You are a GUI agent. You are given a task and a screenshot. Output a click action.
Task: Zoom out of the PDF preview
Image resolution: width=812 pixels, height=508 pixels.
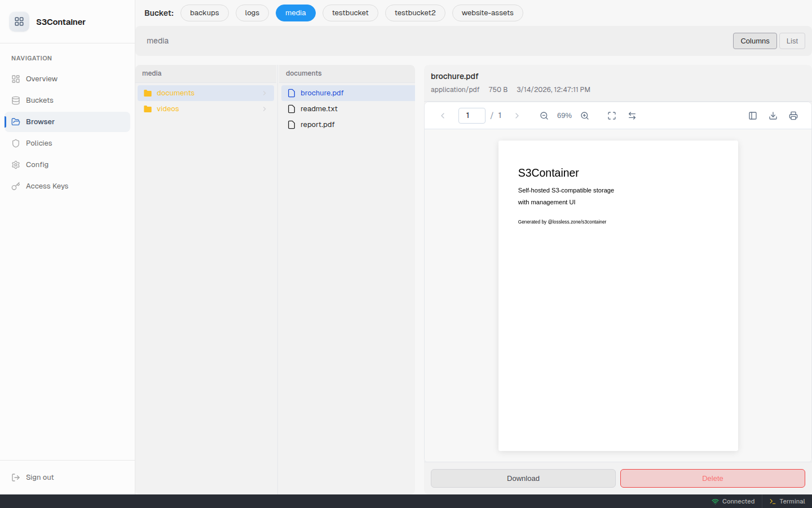click(544, 115)
